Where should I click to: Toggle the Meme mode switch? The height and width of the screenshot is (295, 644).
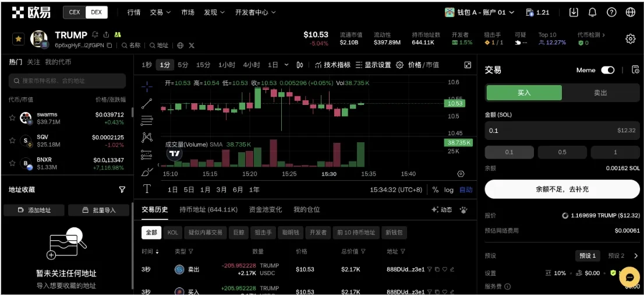(x=607, y=70)
